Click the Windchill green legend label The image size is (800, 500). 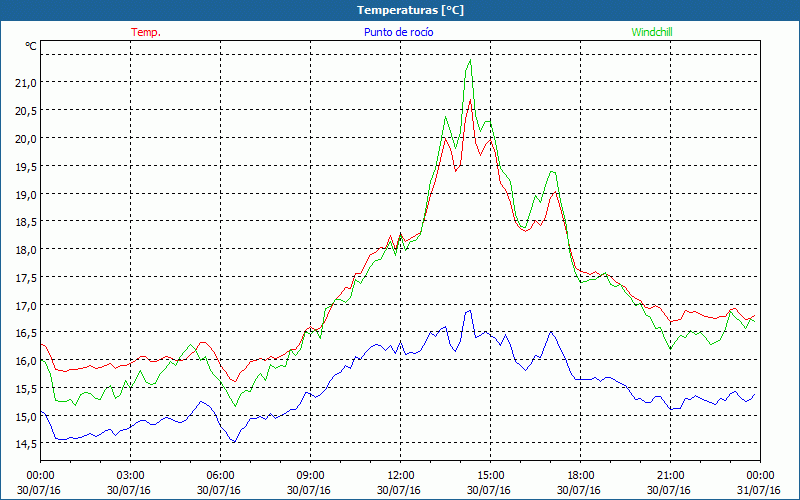pyautogui.click(x=652, y=32)
